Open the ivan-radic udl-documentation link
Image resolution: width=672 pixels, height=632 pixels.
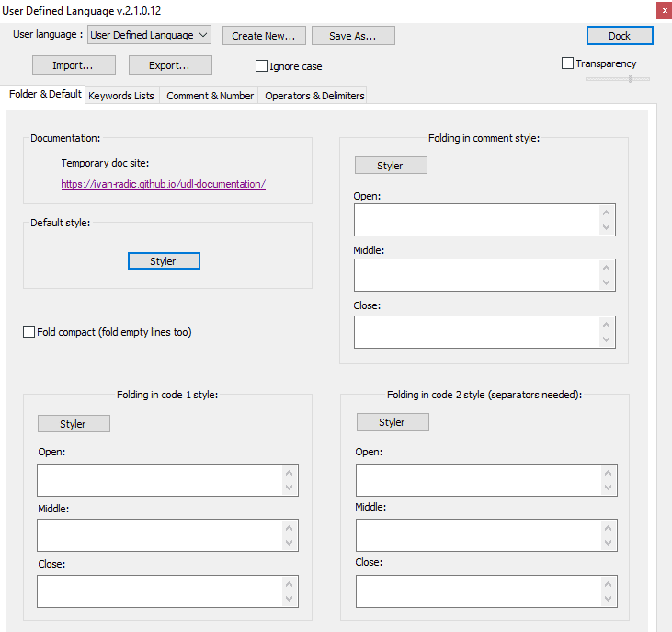tap(164, 184)
